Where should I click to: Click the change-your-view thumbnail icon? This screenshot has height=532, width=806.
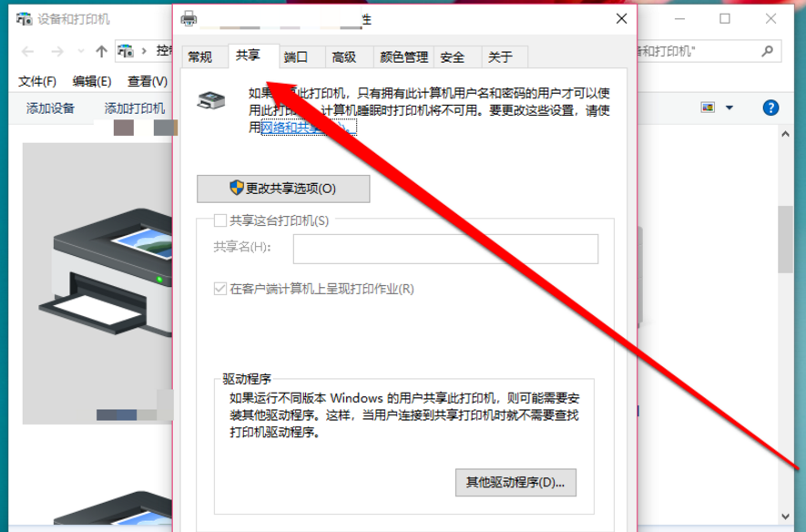click(x=708, y=107)
